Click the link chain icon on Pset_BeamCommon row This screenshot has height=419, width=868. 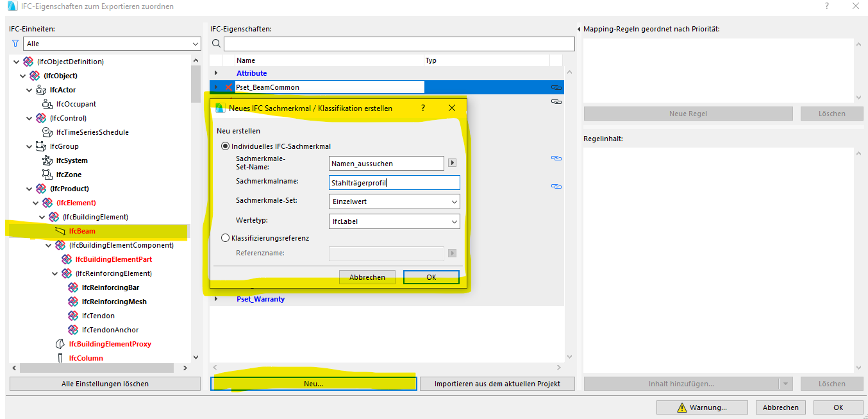(556, 87)
